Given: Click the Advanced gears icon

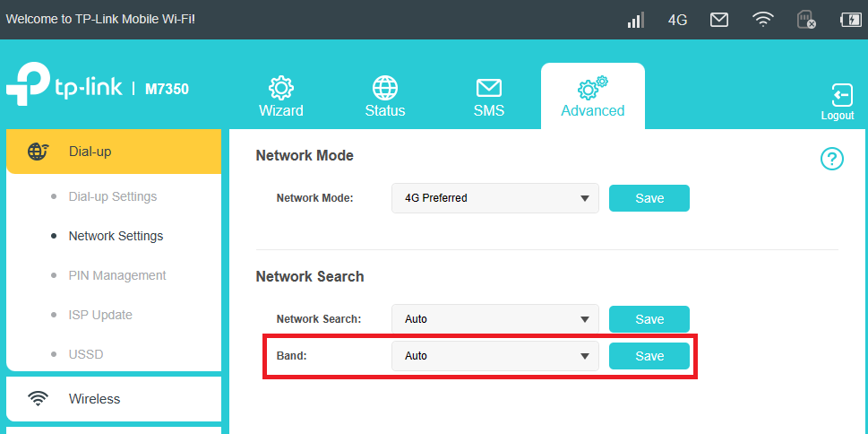Looking at the screenshot, I should [592, 88].
